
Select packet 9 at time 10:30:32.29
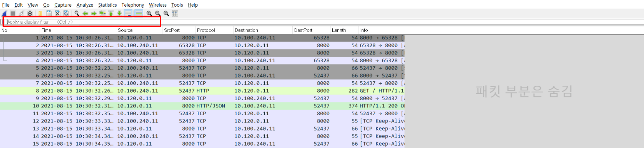tap(202, 98)
